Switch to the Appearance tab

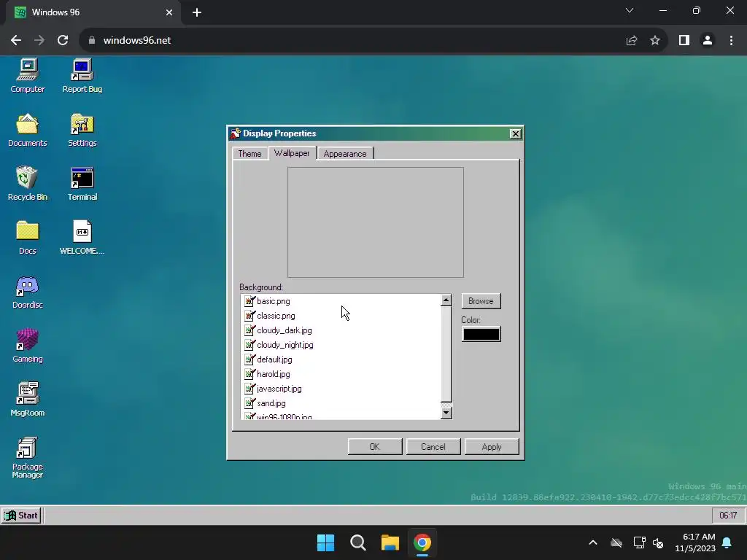click(x=345, y=153)
